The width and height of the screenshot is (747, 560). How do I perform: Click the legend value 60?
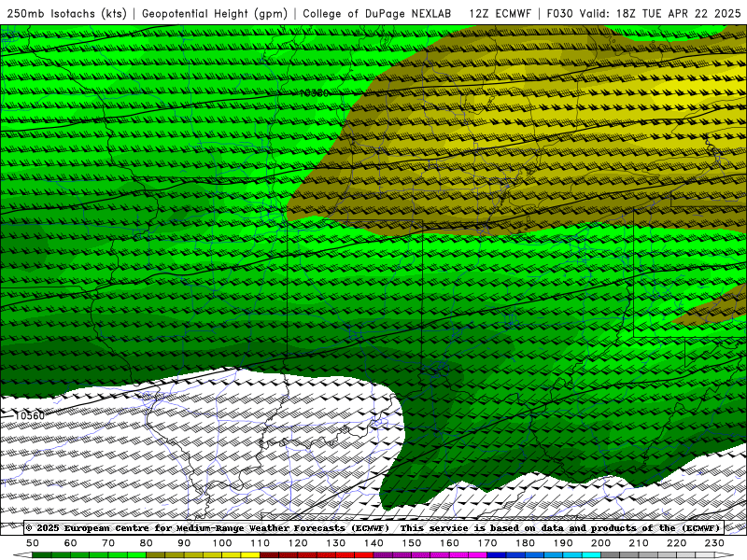pos(71,543)
